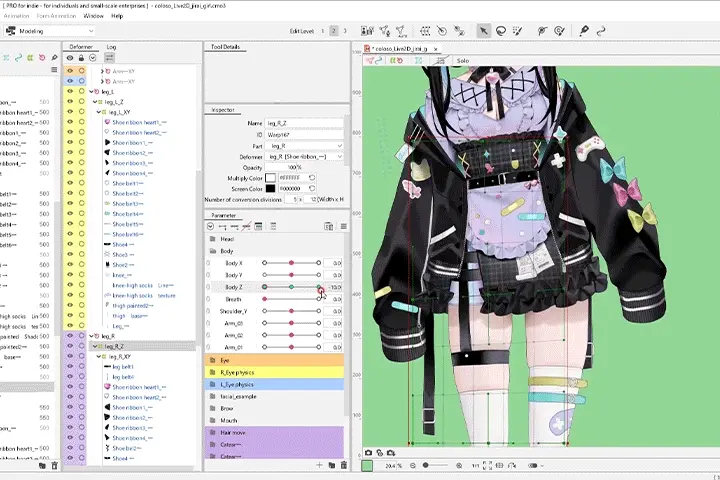Open the Window menu
The image size is (720, 480).
tap(93, 16)
